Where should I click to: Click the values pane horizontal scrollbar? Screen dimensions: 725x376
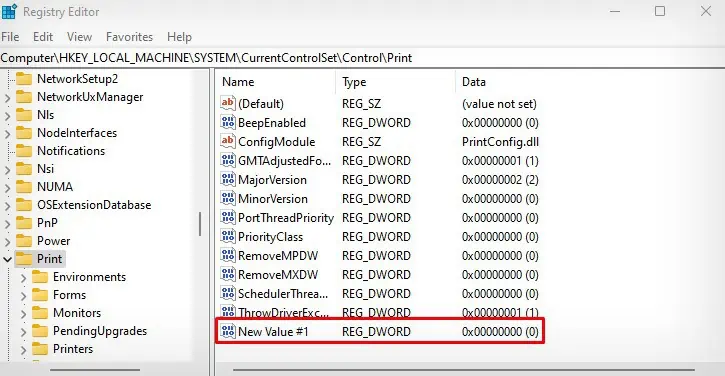point(464,370)
